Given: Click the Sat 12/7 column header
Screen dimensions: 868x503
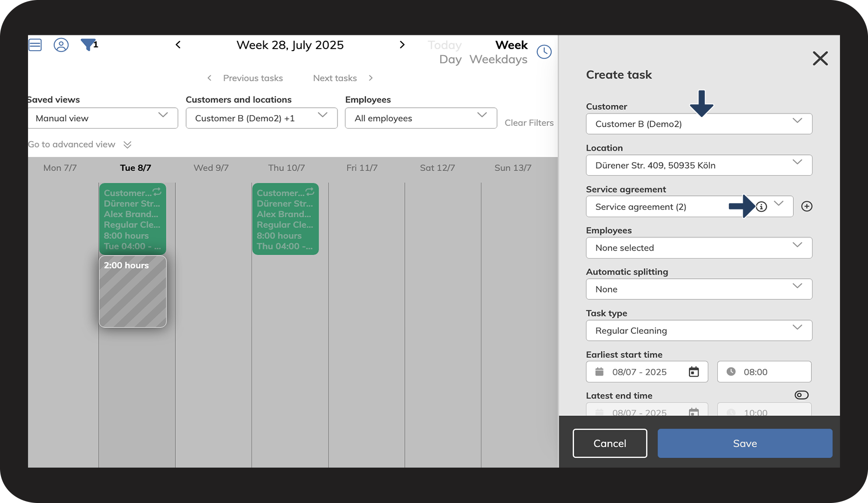Looking at the screenshot, I should pos(437,168).
